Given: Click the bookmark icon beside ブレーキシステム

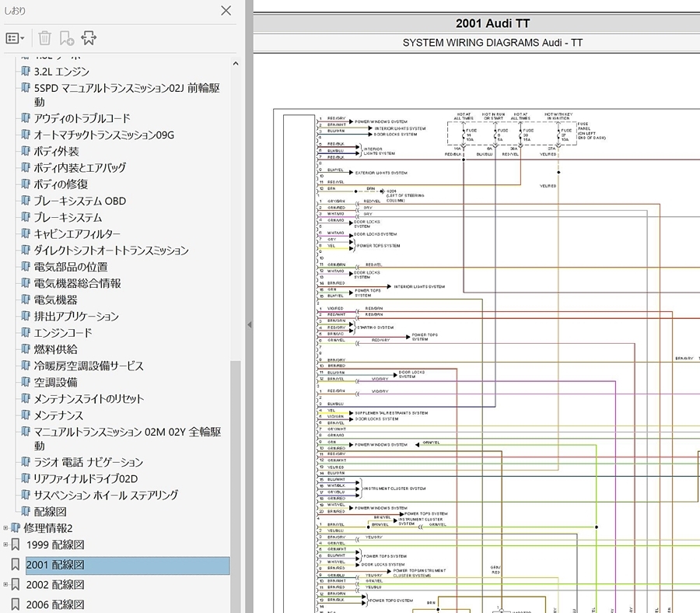Looking at the screenshot, I should click(x=26, y=217).
